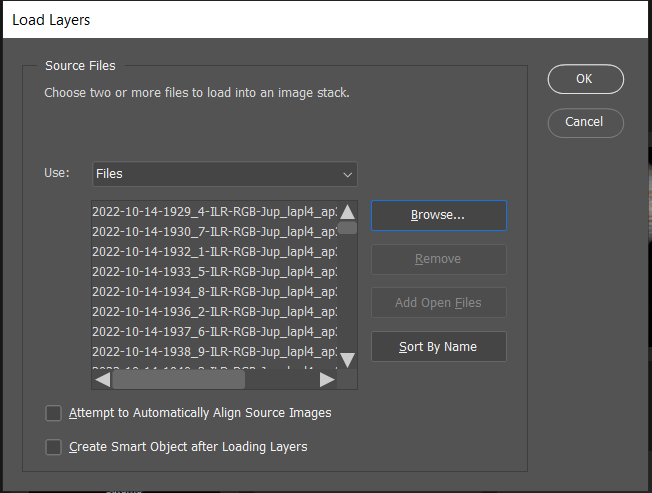Image resolution: width=652 pixels, height=493 pixels.
Task: Select file 2022-10-14-1936_2-ILR-RGB-Jup
Action: [x=215, y=312]
